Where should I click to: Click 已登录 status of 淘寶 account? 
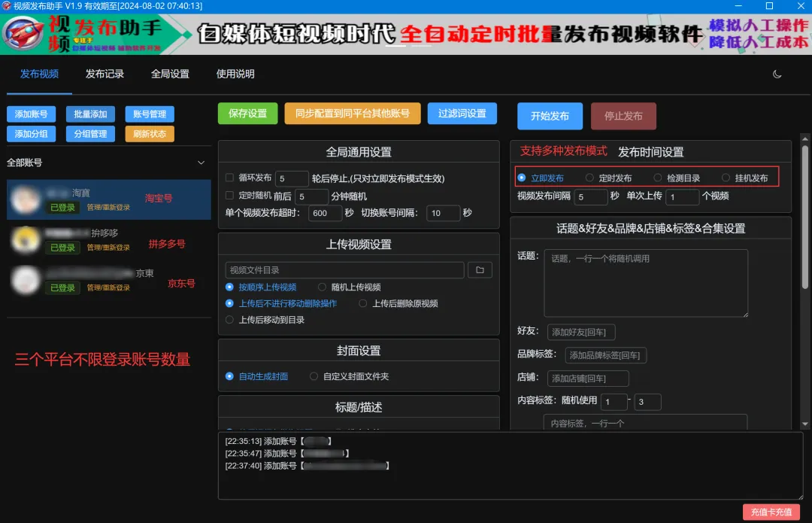62,208
